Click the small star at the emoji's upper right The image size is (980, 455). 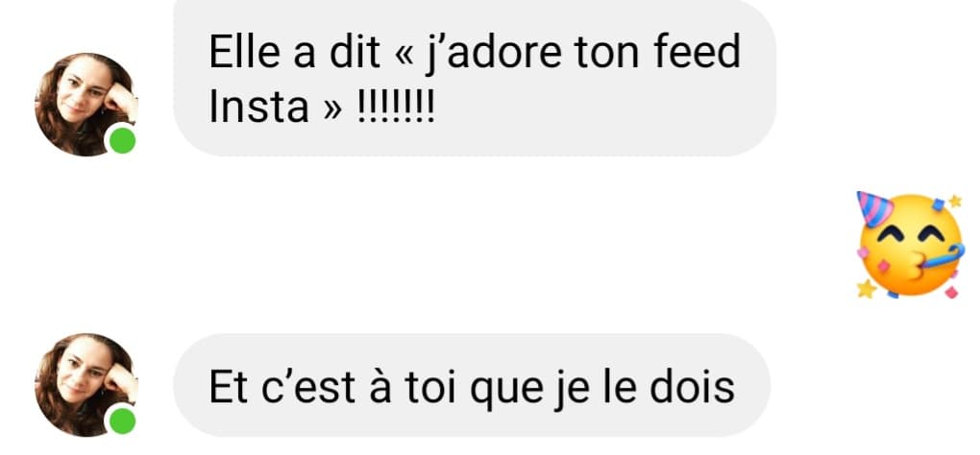(x=955, y=201)
